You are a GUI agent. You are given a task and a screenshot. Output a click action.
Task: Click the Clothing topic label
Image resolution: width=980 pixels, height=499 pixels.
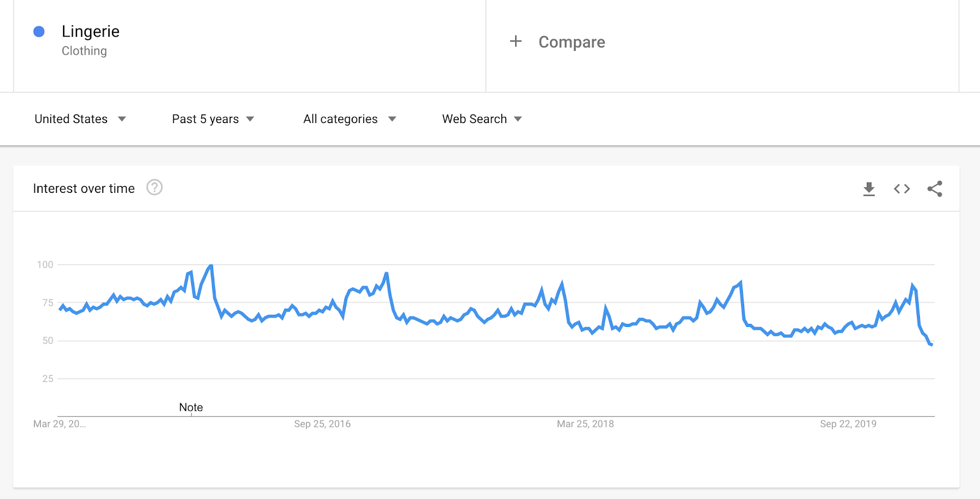pos(84,51)
